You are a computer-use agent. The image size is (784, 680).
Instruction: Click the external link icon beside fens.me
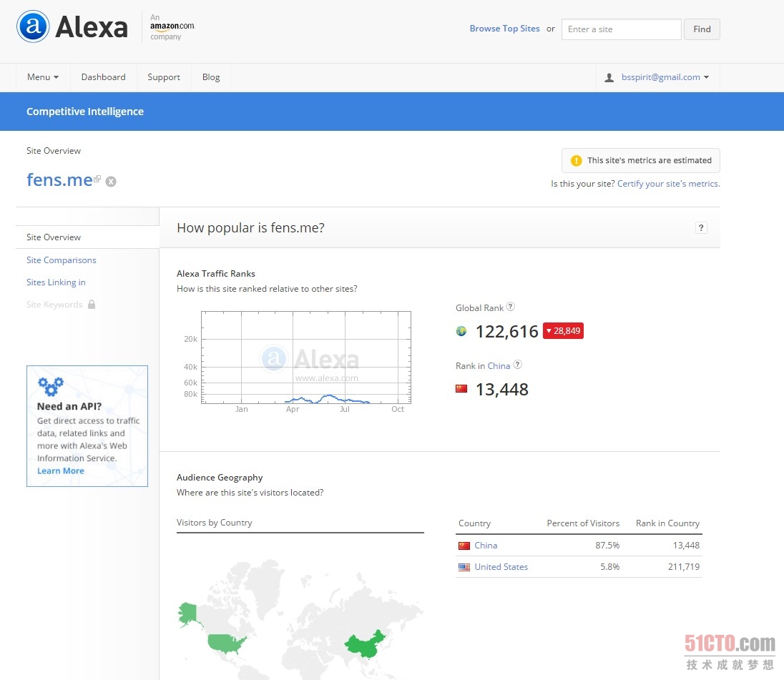[x=97, y=179]
